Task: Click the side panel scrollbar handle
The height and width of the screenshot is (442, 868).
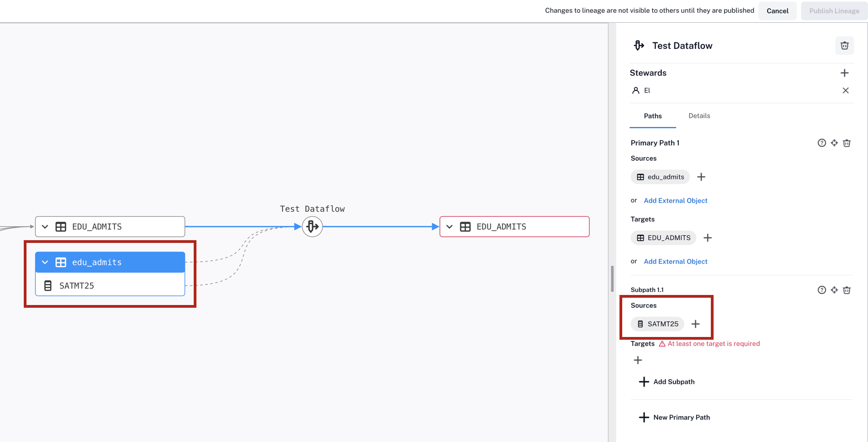Action: 612,279
